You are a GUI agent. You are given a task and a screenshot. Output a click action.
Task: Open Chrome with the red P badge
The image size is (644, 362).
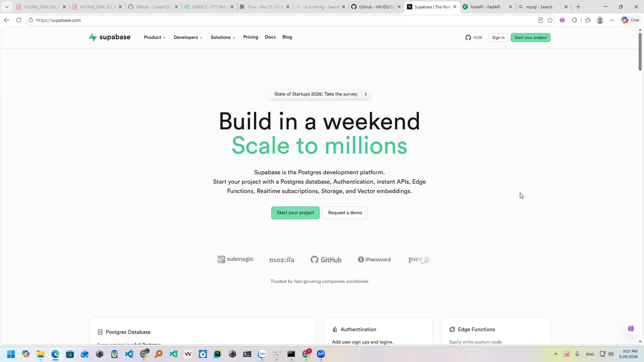point(306,354)
